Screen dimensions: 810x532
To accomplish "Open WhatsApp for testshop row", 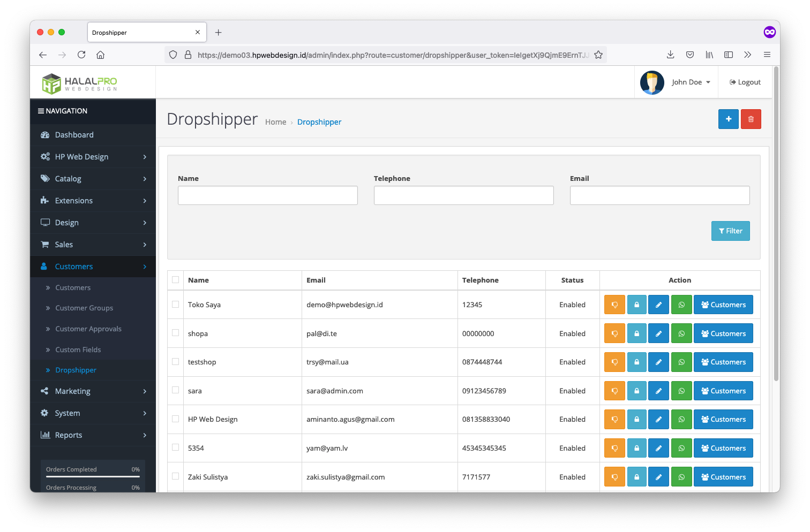I will (681, 362).
